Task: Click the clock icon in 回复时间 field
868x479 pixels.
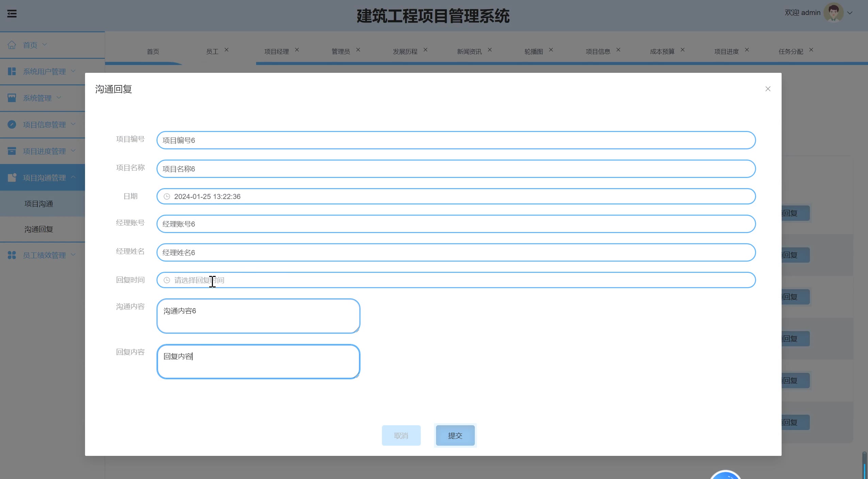Action: click(167, 280)
